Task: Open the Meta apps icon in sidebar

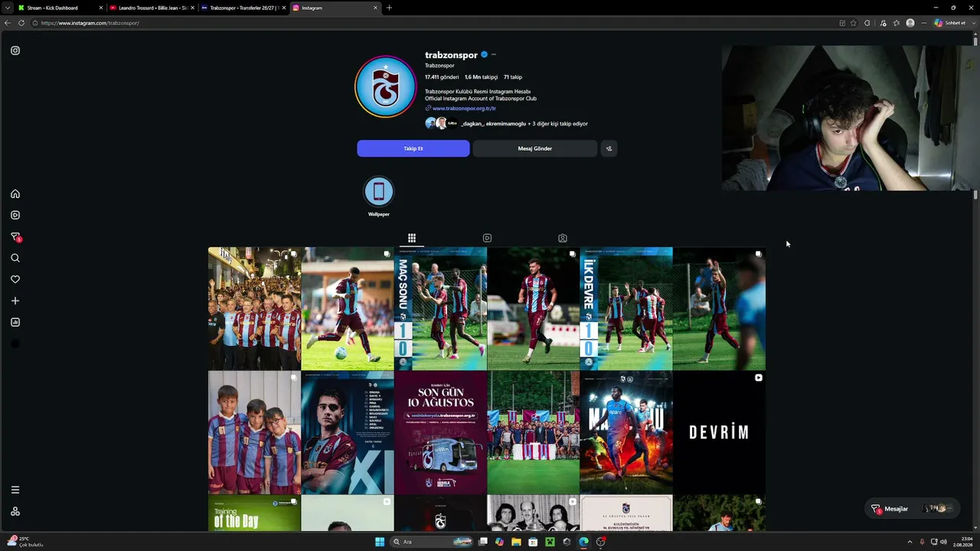Action: [15, 511]
